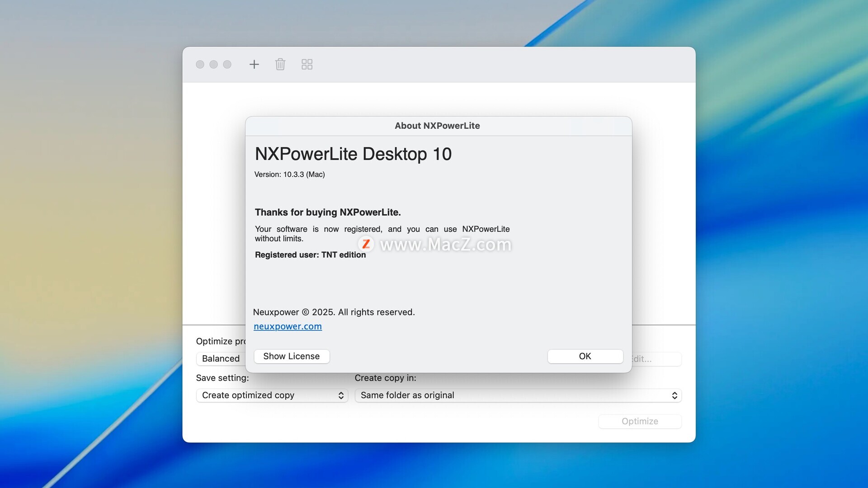This screenshot has width=868, height=488.
Task: Click the greyed-out Optimize button
Action: [640, 421]
